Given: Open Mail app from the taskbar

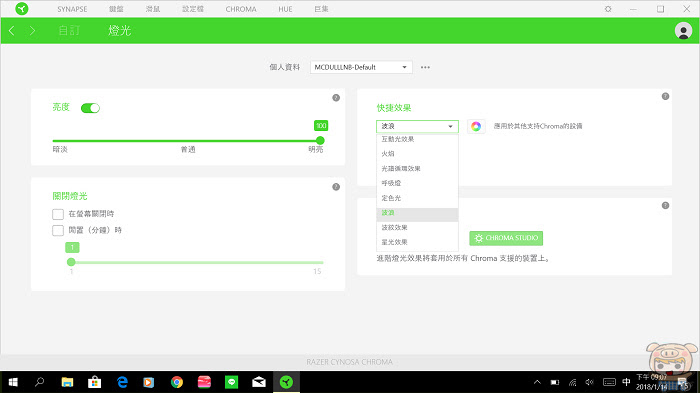Looking at the screenshot, I should point(259,382).
